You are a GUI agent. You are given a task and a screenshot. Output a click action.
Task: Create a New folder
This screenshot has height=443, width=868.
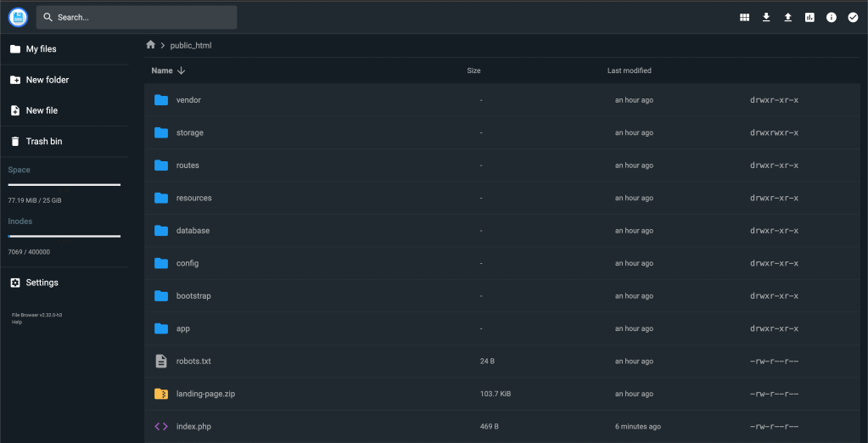[47, 80]
